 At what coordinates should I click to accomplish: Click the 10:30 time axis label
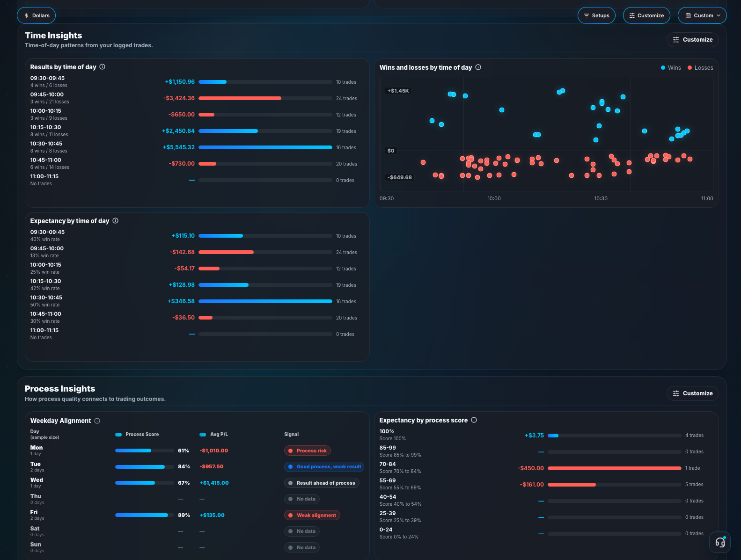(601, 198)
